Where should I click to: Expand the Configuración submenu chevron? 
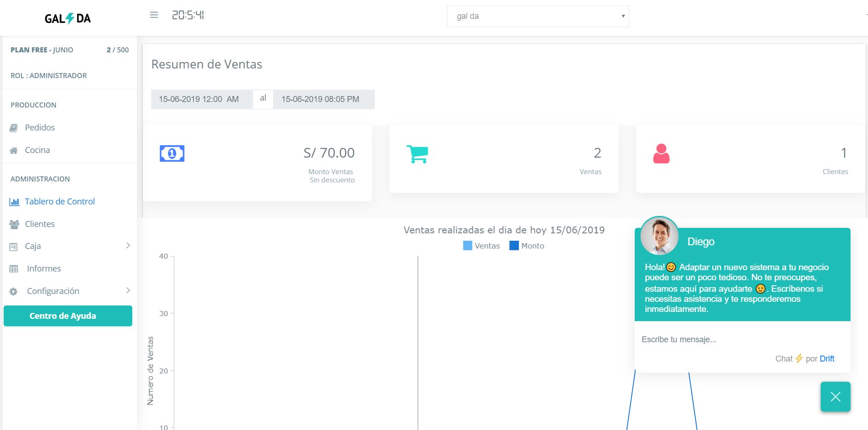(x=128, y=290)
